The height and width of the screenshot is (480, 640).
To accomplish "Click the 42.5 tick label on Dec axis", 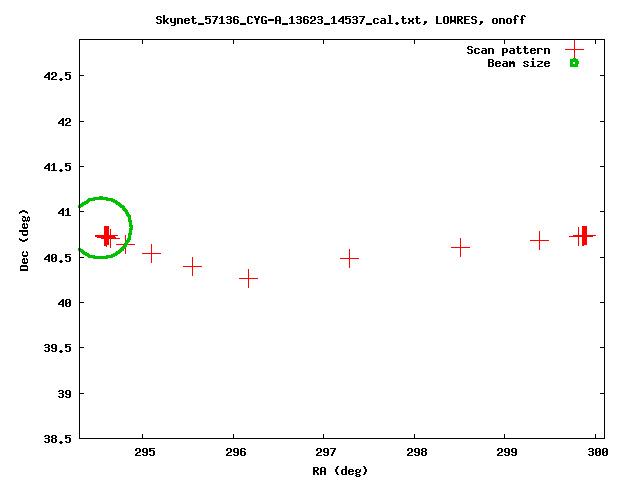I will [58, 76].
